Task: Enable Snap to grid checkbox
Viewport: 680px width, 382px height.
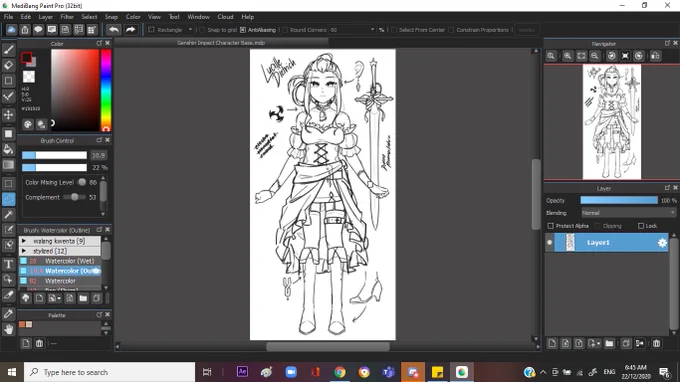Action: click(202, 30)
